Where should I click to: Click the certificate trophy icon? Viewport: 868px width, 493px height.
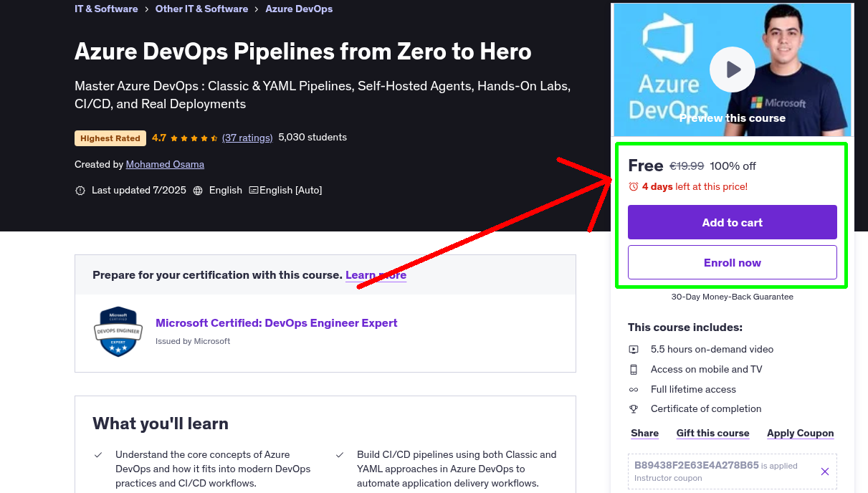point(634,409)
